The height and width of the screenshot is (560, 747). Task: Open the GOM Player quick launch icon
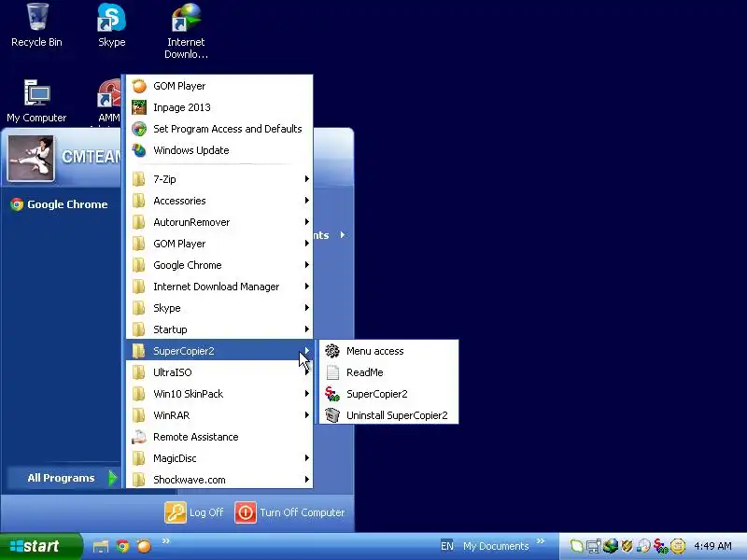point(144,546)
